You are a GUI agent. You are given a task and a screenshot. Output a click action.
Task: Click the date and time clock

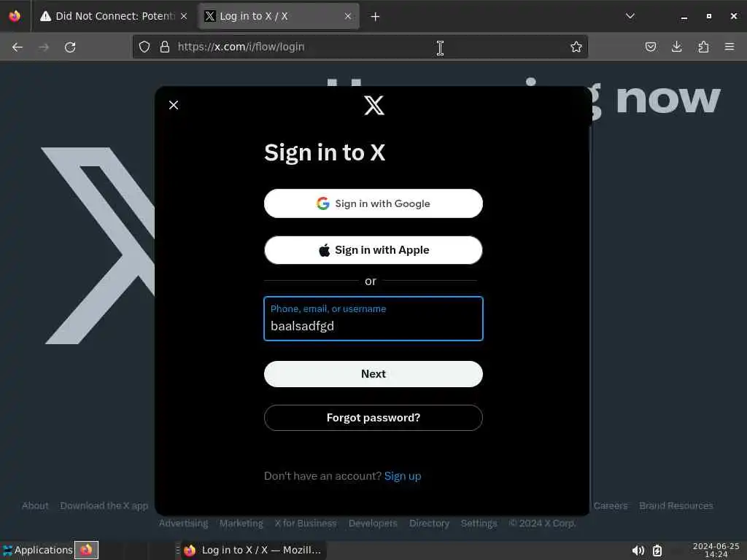[716, 550]
